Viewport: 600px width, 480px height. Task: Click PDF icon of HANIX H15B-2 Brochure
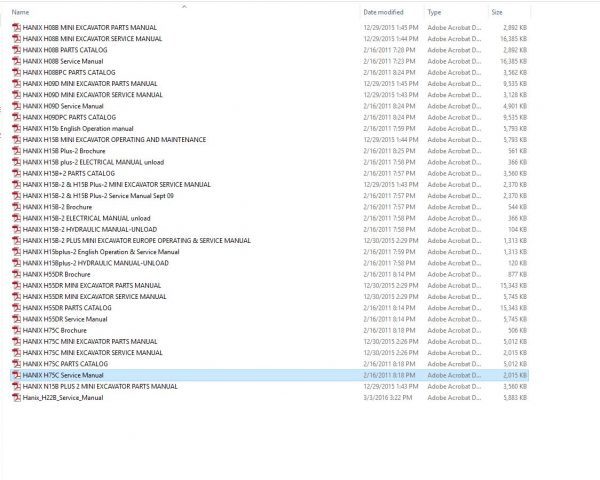pyautogui.click(x=16, y=207)
